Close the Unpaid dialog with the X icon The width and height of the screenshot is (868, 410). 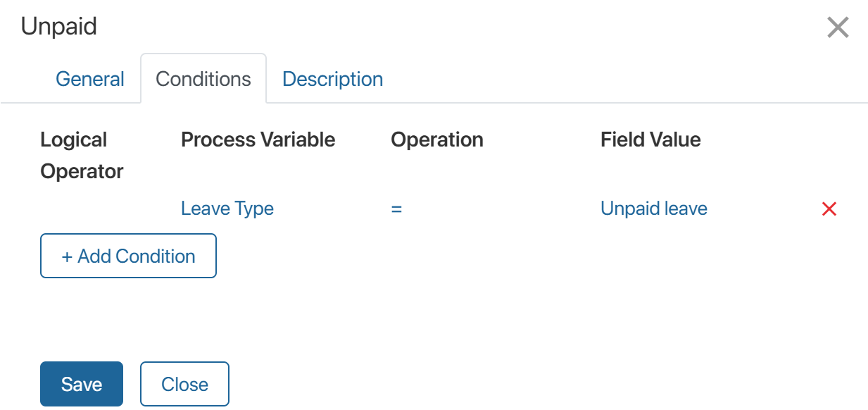coord(838,28)
